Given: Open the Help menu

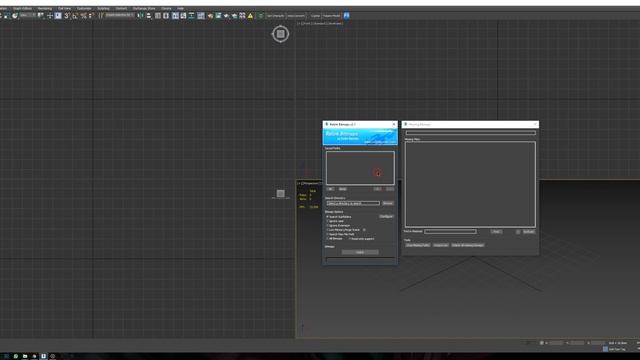Looking at the screenshot, I should pyautogui.click(x=180, y=8).
